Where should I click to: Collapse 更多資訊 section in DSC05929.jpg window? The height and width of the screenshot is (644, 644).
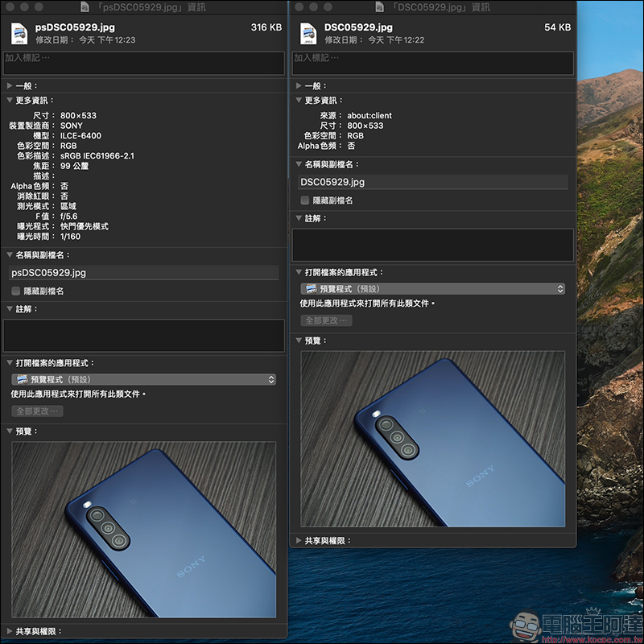coord(299,100)
